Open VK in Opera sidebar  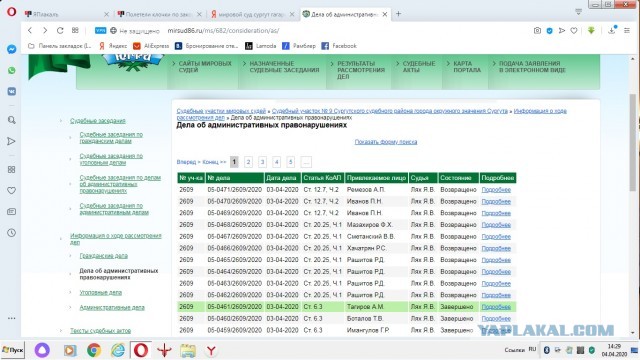(11, 91)
